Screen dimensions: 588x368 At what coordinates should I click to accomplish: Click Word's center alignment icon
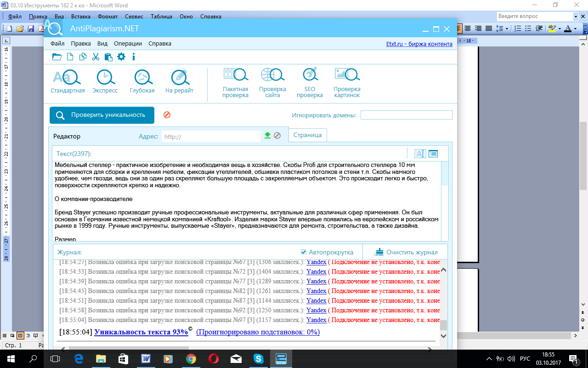coord(468,29)
